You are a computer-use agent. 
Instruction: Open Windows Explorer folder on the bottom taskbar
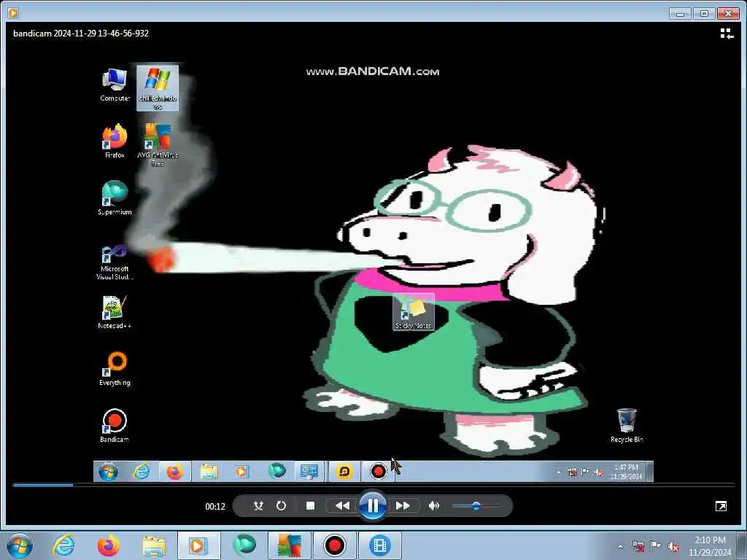[x=154, y=545]
